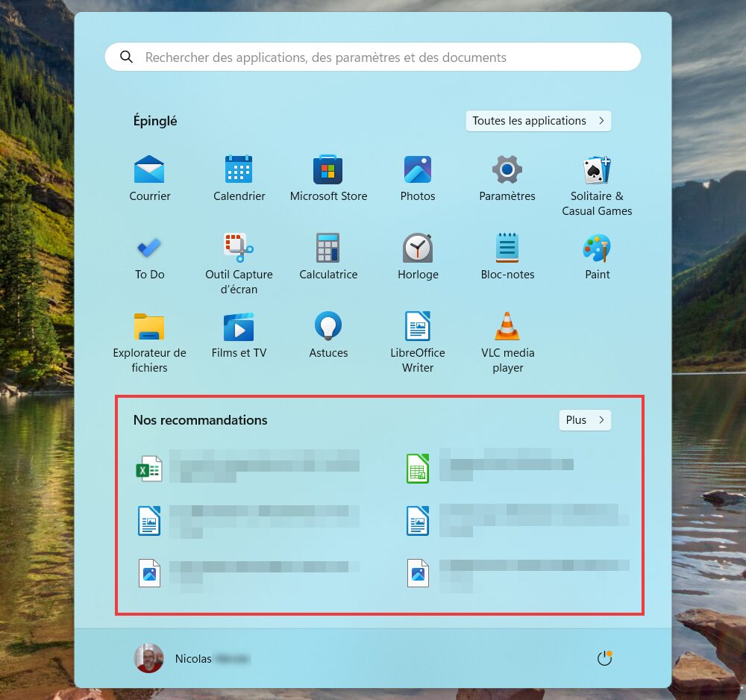Open the Courrier mail app
This screenshot has width=746, height=700.
point(149,178)
